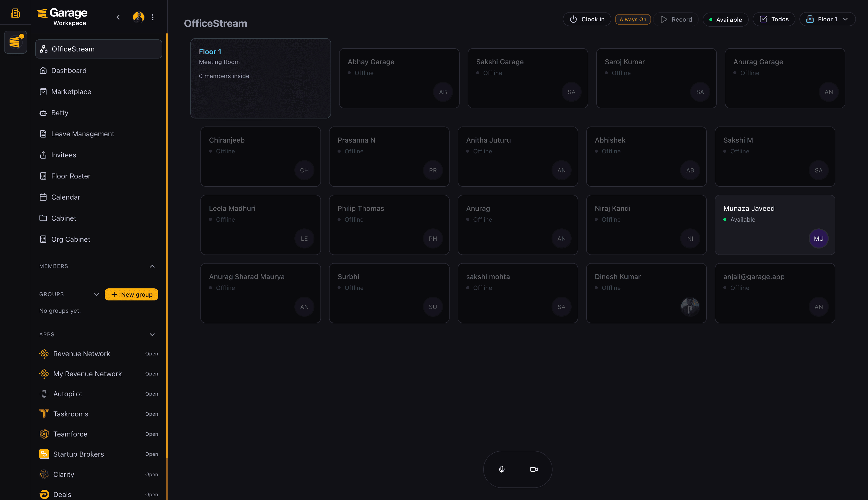Image resolution: width=868 pixels, height=500 pixels.
Task: Expand the Apps section chevron
Action: [x=152, y=335]
